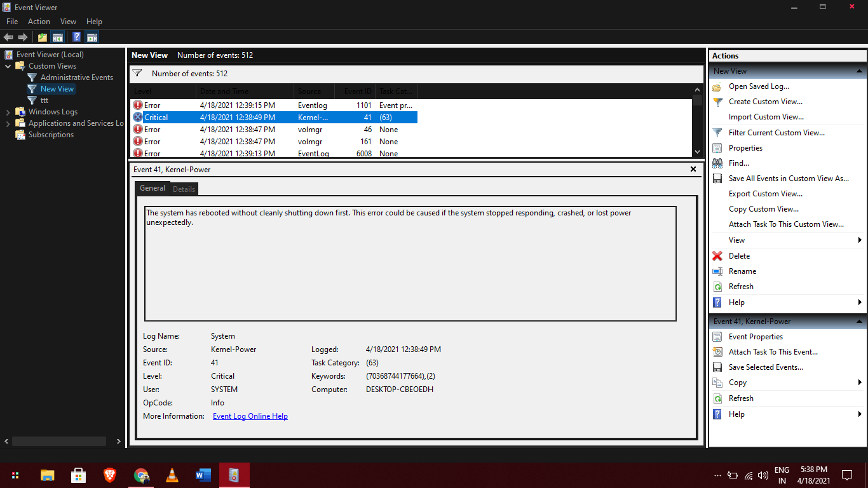This screenshot has height=488, width=868.
Task: Open VLC media player from the taskbar
Action: click(x=172, y=475)
